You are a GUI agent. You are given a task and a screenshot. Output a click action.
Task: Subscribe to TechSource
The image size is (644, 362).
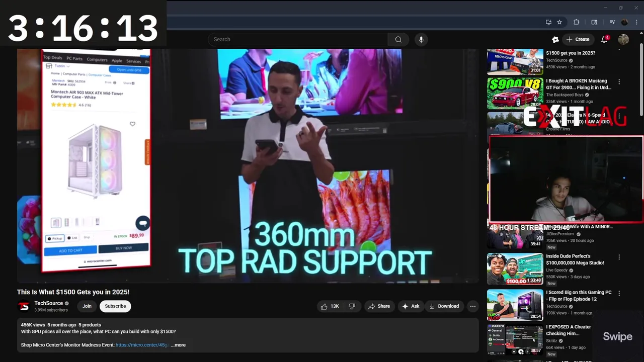(115, 306)
